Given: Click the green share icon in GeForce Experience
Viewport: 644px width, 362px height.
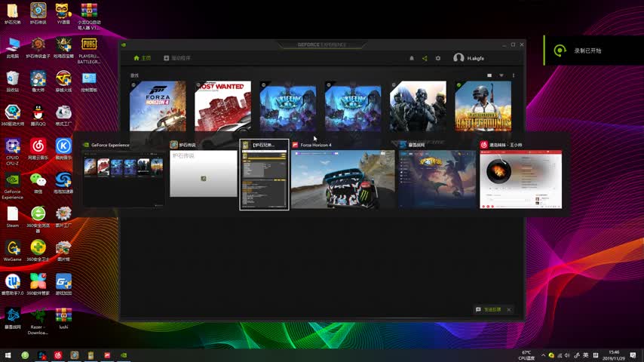Looking at the screenshot, I should pyautogui.click(x=425, y=58).
